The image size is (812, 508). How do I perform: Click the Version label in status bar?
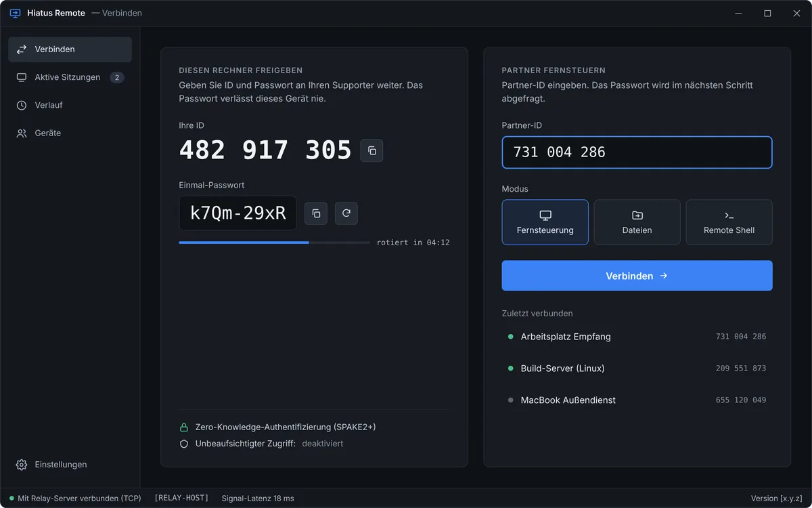(x=777, y=499)
